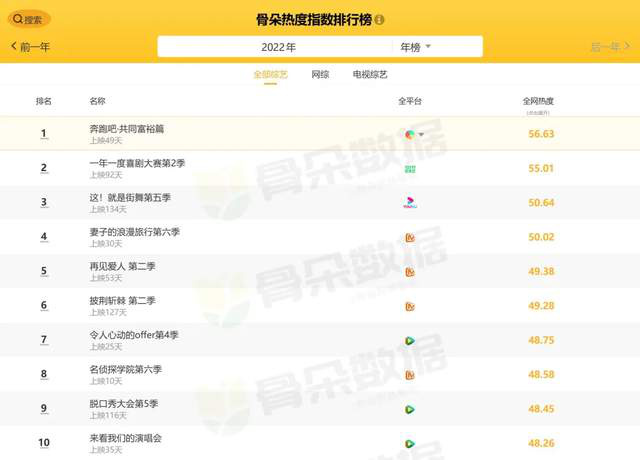The image size is (640, 460).
Task: Open show 名侦探学院第六季
Action: [x=125, y=369]
